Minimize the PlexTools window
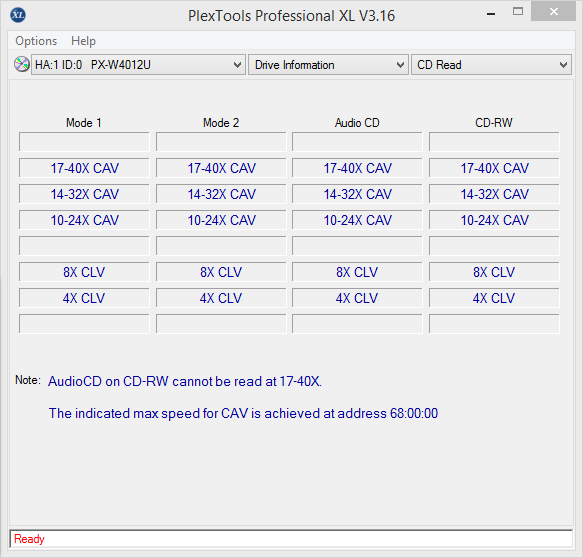The image size is (583, 558). coord(491,14)
